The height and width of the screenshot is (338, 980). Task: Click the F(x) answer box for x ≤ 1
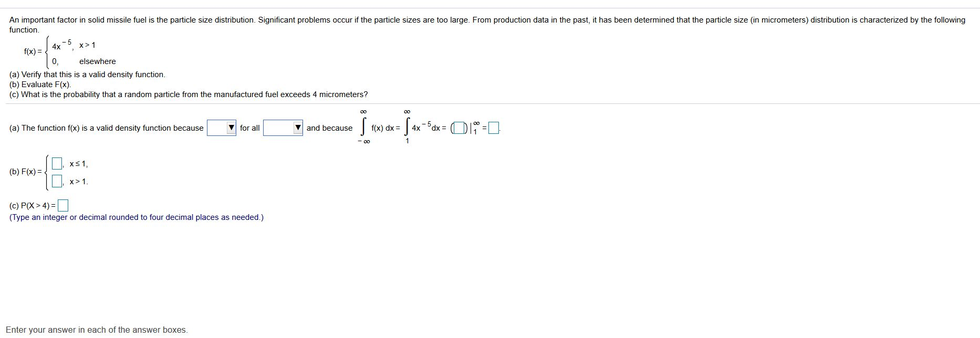point(56,163)
